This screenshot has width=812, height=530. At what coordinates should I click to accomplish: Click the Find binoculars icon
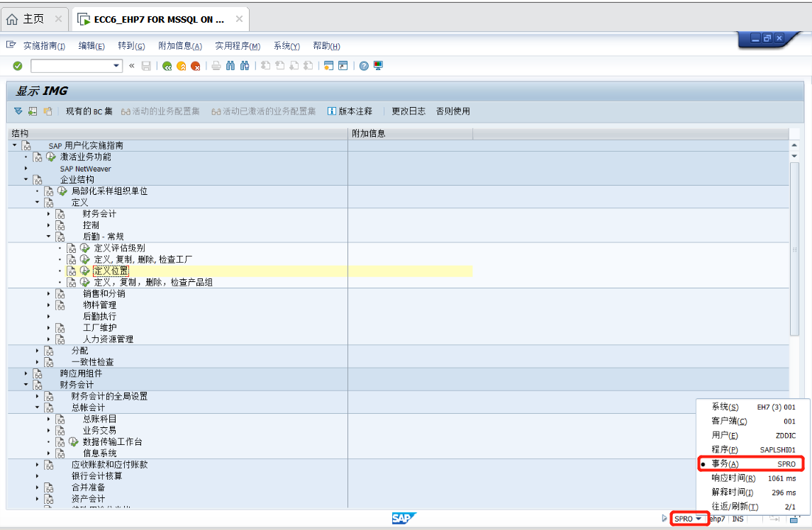(x=230, y=66)
